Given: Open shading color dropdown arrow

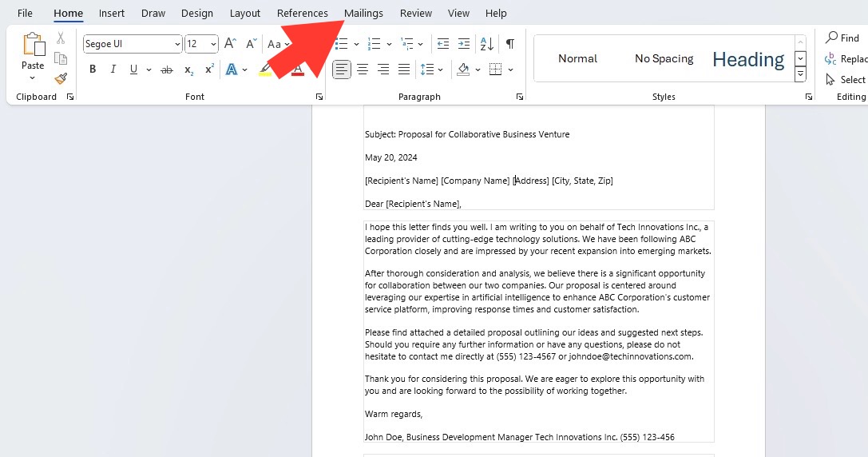Looking at the screenshot, I should point(478,70).
